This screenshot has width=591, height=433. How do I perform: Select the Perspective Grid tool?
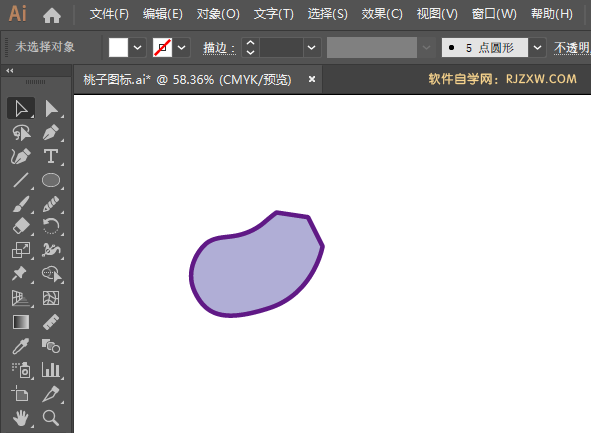pos(21,298)
